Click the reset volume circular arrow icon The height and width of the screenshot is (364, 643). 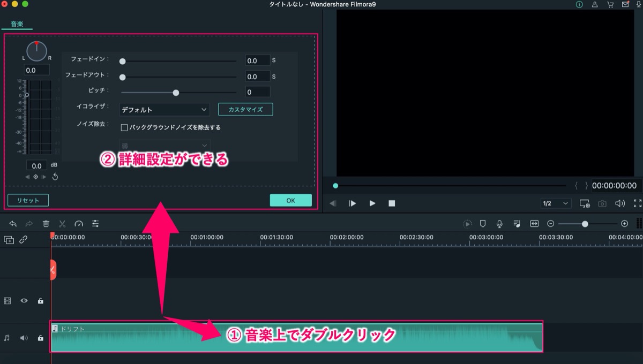click(55, 177)
